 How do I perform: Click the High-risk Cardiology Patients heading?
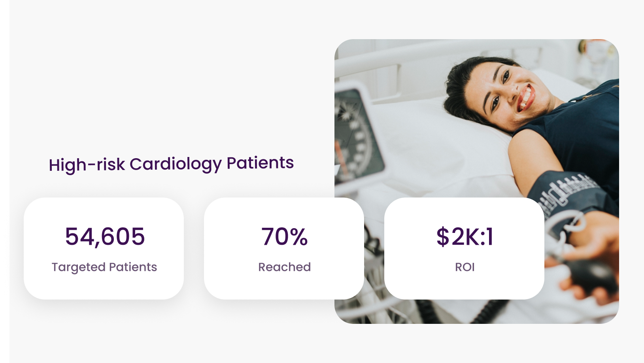[x=171, y=164]
